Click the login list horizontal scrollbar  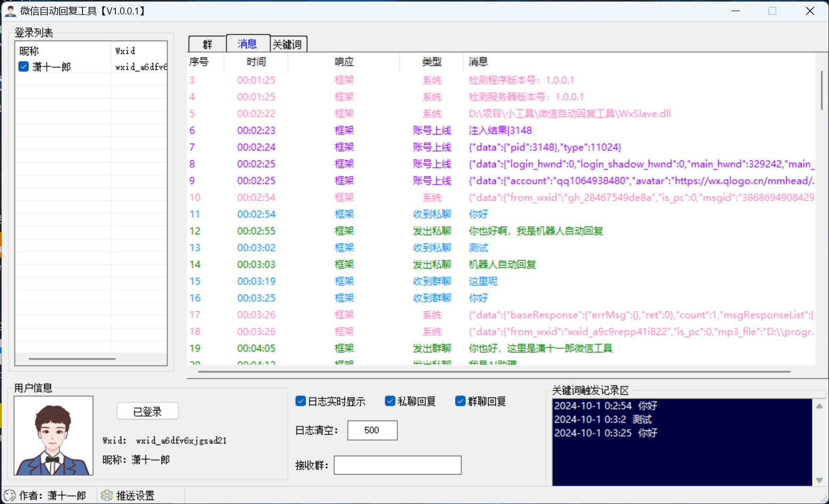[x=72, y=359]
